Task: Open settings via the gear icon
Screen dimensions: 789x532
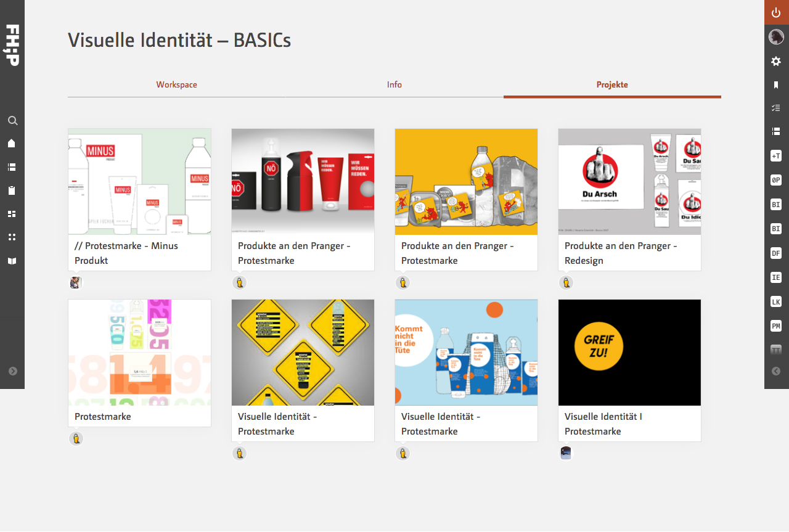Action: click(776, 61)
